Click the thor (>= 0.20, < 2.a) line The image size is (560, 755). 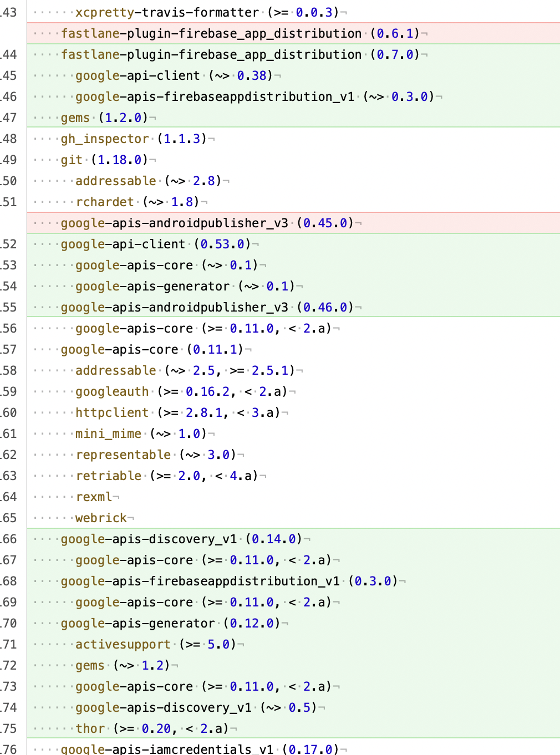pyautogui.click(x=294, y=728)
